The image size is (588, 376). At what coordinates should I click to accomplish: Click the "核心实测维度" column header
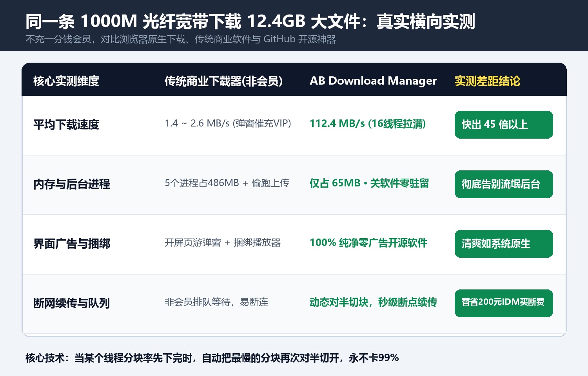tap(66, 81)
